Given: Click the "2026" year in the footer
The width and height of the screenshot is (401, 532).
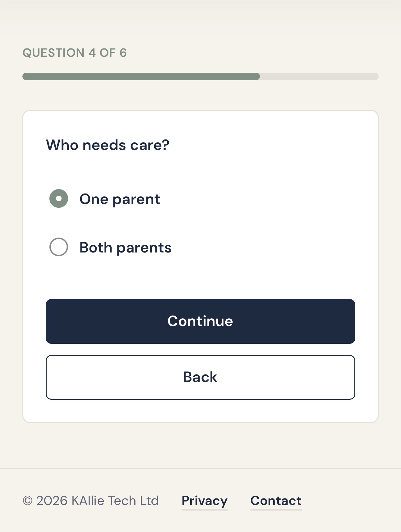Looking at the screenshot, I should click(52, 501).
